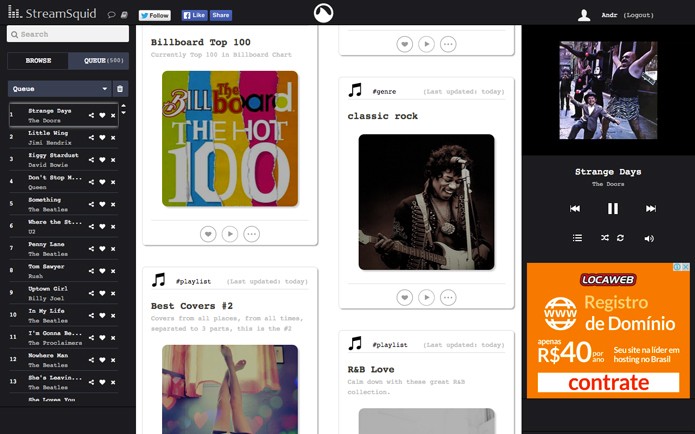The height and width of the screenshot is (434, 695).
Task: Favorite In My Life with the heart
Action: point(102,315)
